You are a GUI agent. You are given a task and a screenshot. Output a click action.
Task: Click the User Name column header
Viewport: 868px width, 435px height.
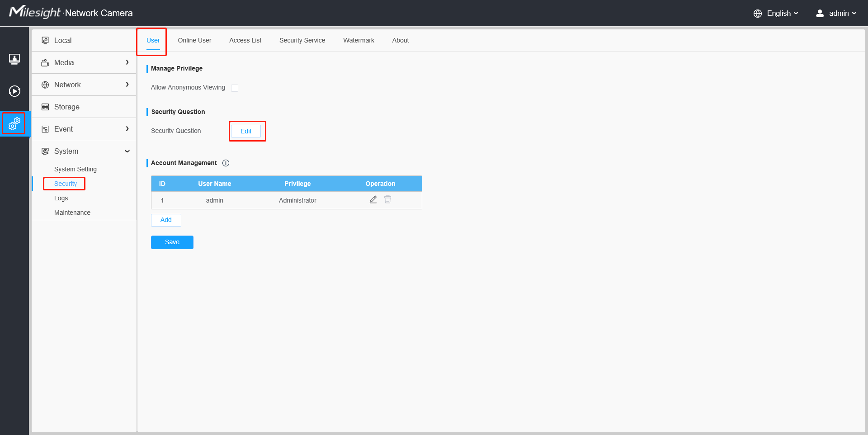point(215,184)
